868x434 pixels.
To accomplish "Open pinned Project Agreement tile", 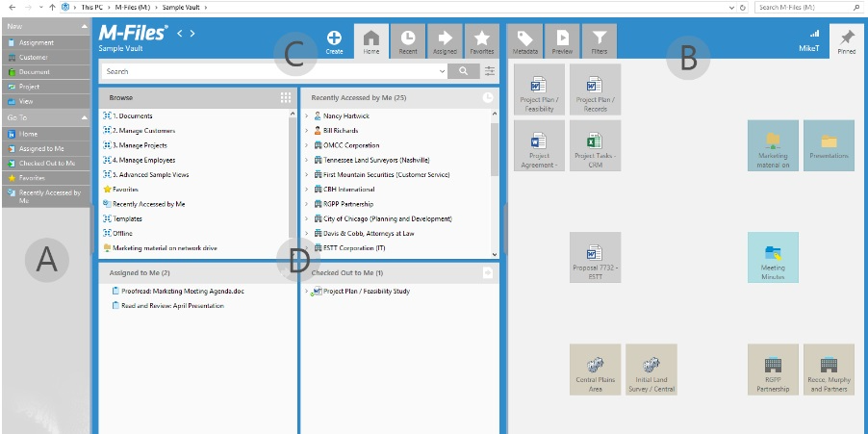I will point(539,145).
